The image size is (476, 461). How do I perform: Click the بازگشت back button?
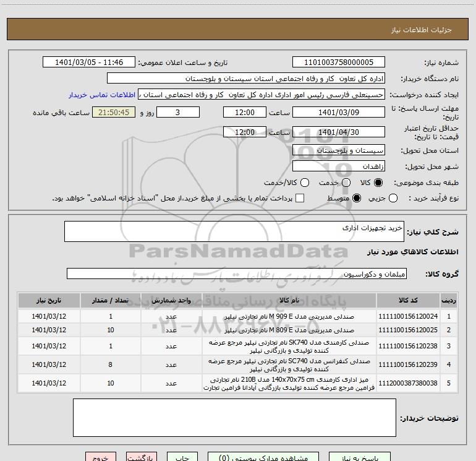142,458
